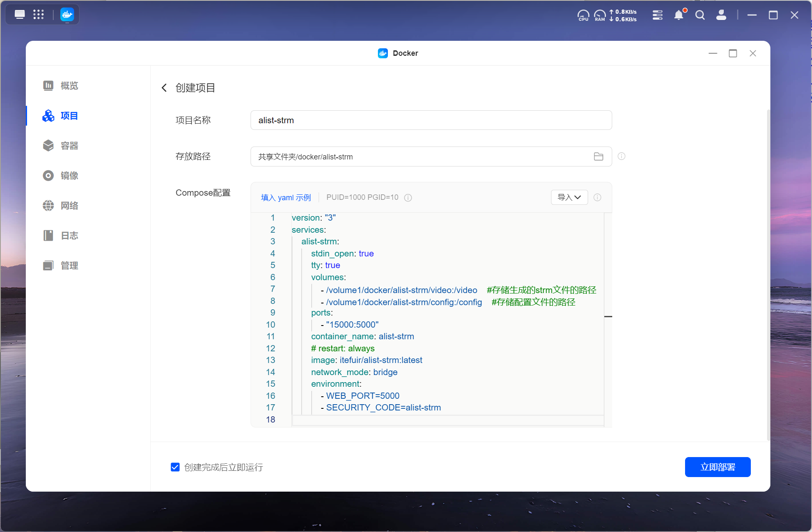
Task: Open the search magnifier in top bar
Action: (700, 15)
